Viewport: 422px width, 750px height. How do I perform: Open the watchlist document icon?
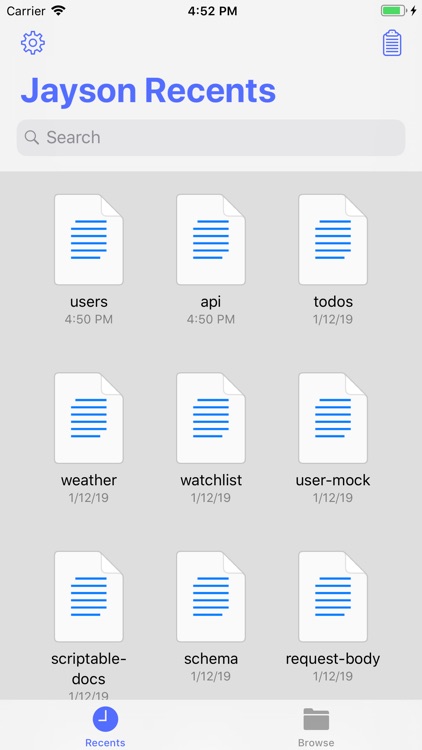point(211,418)
